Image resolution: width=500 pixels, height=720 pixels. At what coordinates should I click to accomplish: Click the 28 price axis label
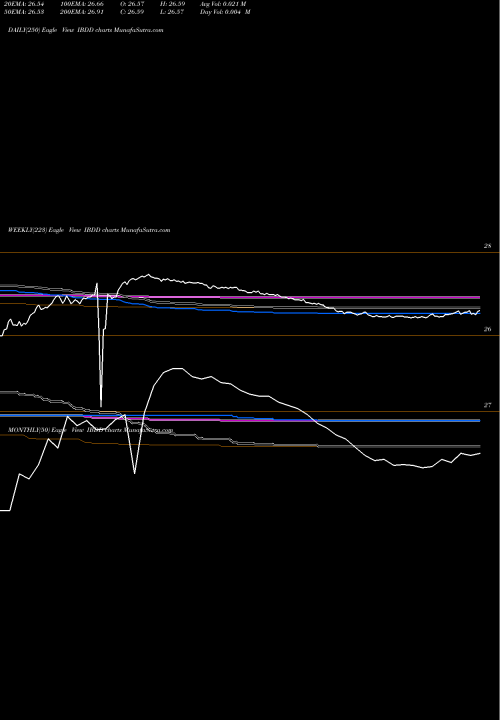pos(487,246)
